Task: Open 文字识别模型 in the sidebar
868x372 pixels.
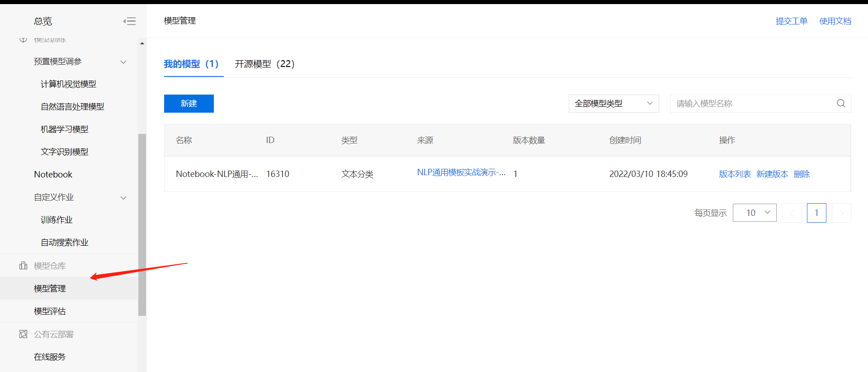Action: (65, 152)
